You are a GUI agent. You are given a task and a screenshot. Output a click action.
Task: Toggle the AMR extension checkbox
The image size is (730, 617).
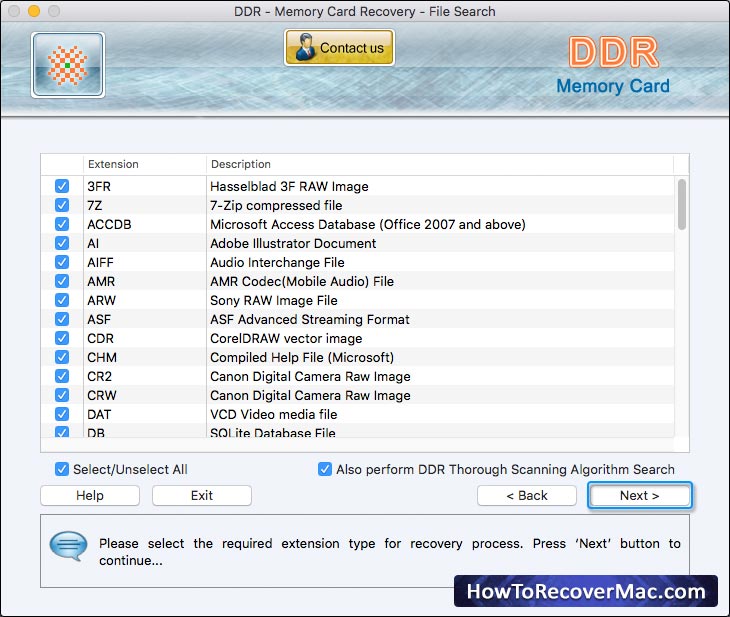point(62,281)
